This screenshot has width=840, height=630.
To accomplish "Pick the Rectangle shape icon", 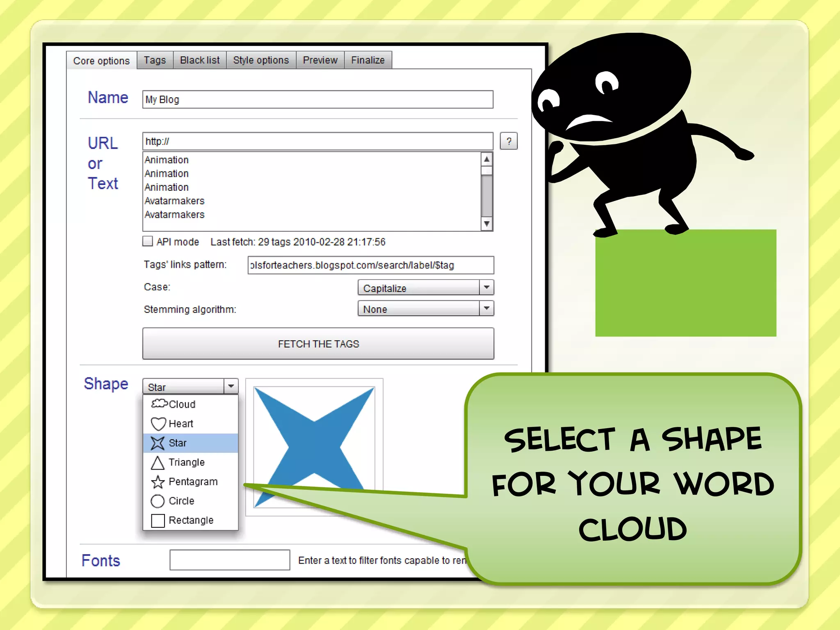I will point(158,520).
